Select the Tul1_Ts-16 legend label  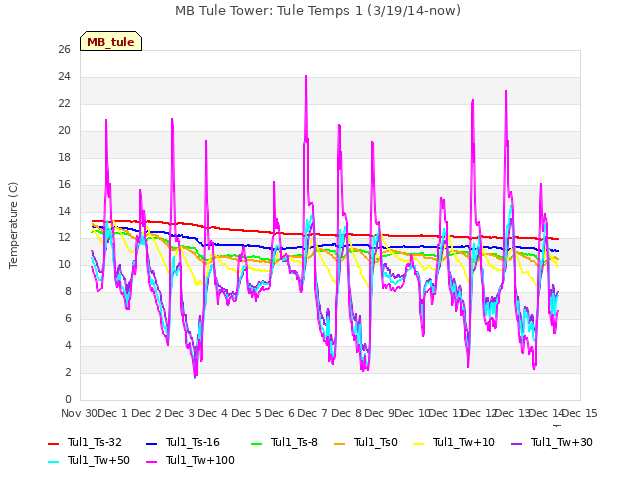[193, 442]
